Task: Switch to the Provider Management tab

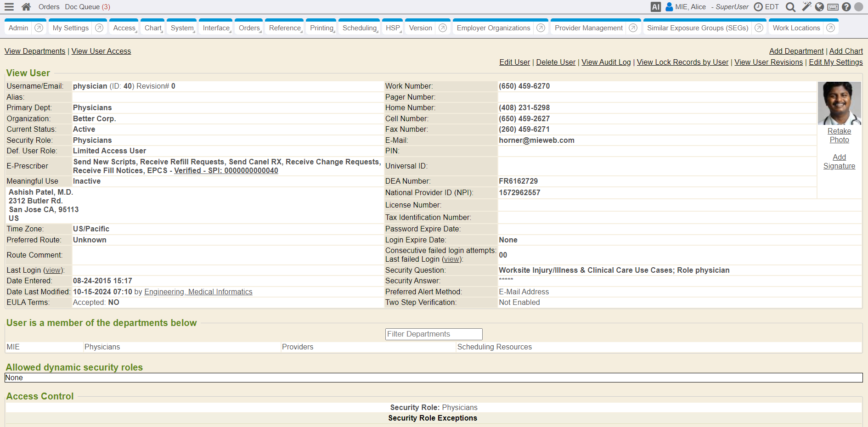Action: 588,28
